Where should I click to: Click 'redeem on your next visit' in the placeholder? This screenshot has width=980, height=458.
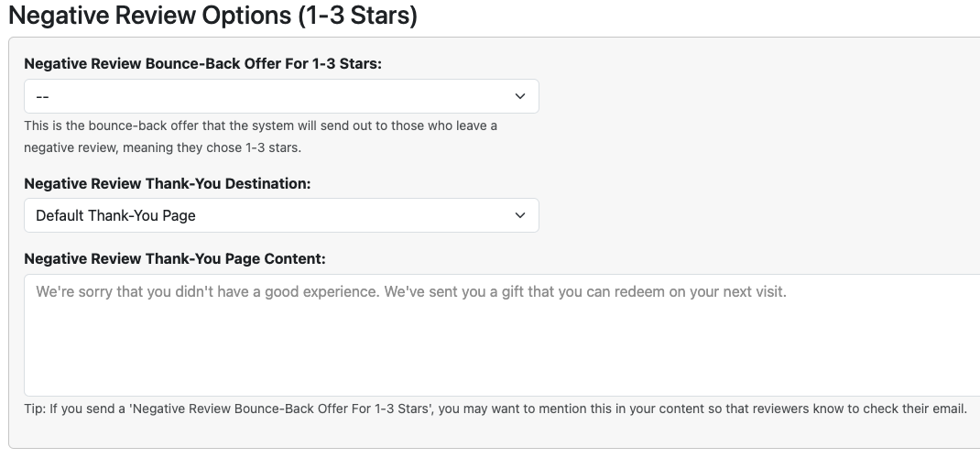click(700, 292)
